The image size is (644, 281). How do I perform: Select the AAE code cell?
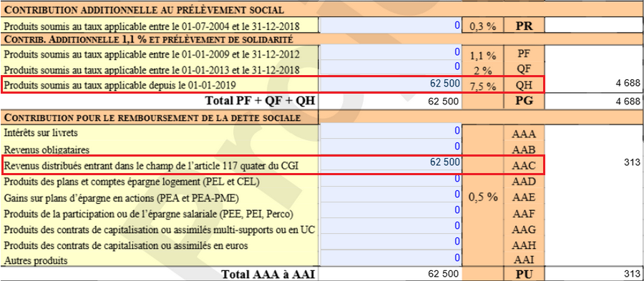point(524,197)
